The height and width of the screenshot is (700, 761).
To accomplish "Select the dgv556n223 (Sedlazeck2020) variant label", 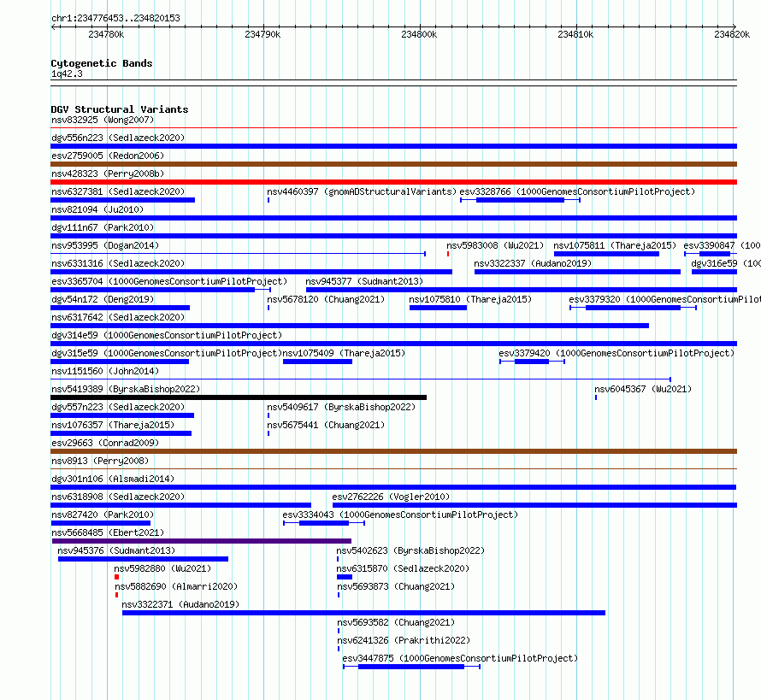I will [118, 138].
